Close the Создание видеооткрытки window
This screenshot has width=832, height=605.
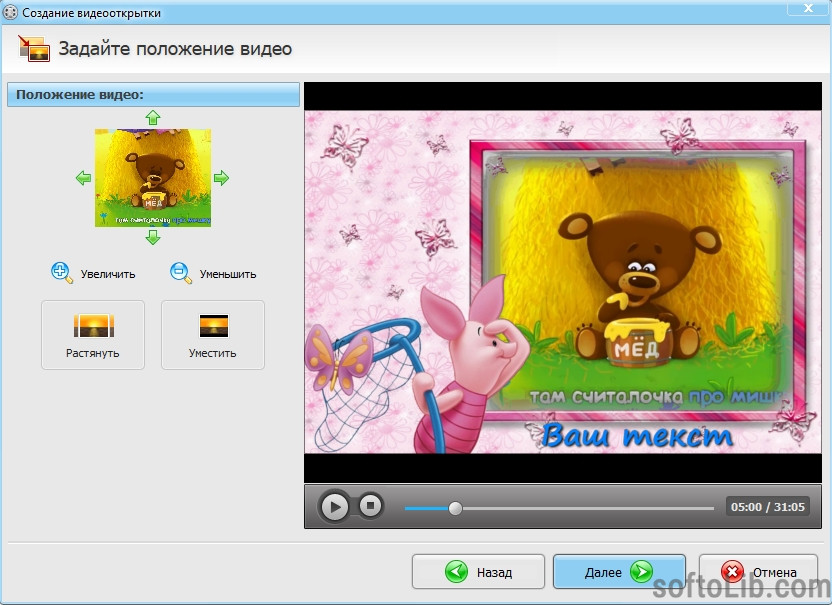click(x=808, y=7)
